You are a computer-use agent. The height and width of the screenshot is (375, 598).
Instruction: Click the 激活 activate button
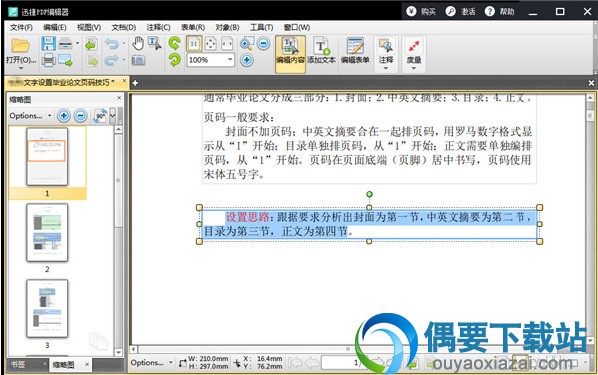(x=461, y=11)
